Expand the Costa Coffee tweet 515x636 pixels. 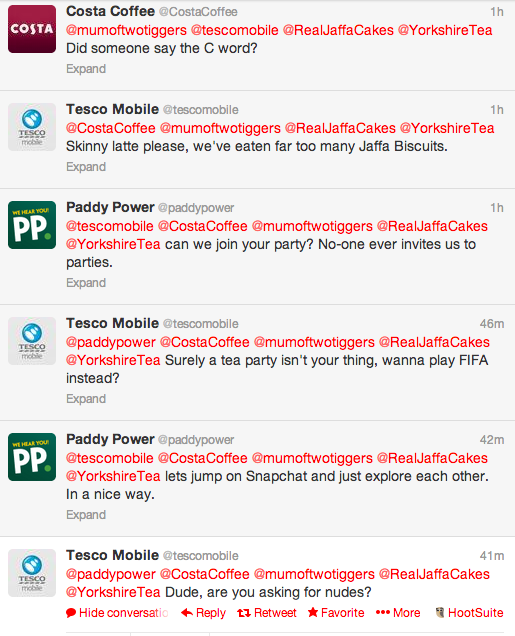tap(86, 69)
